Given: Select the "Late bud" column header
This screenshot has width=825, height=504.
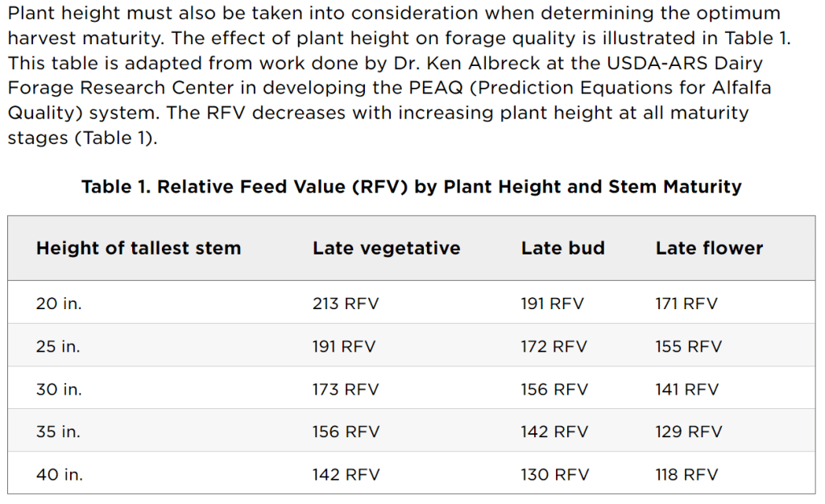Looking at the screenshot, I should 562,248.
